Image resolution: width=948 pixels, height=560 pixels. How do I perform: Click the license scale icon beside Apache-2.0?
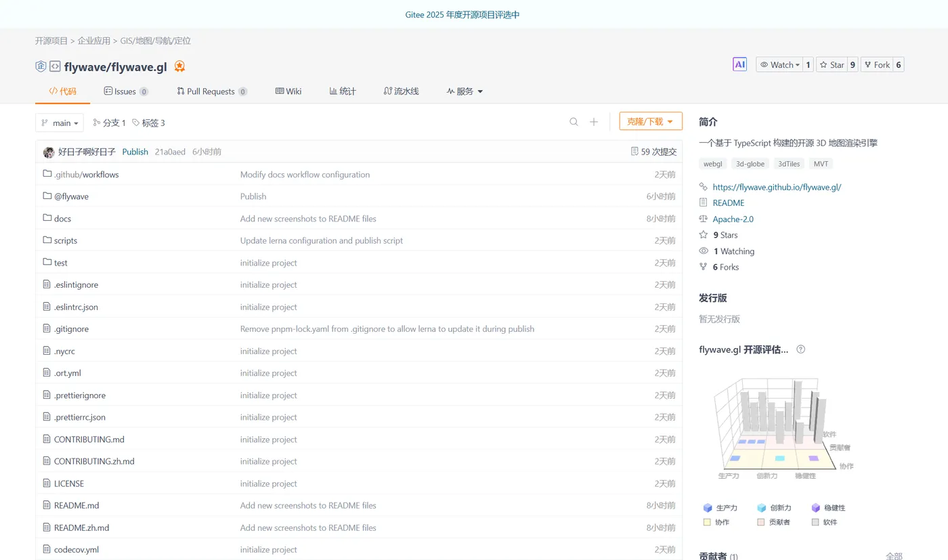click(x=704, y=219)
